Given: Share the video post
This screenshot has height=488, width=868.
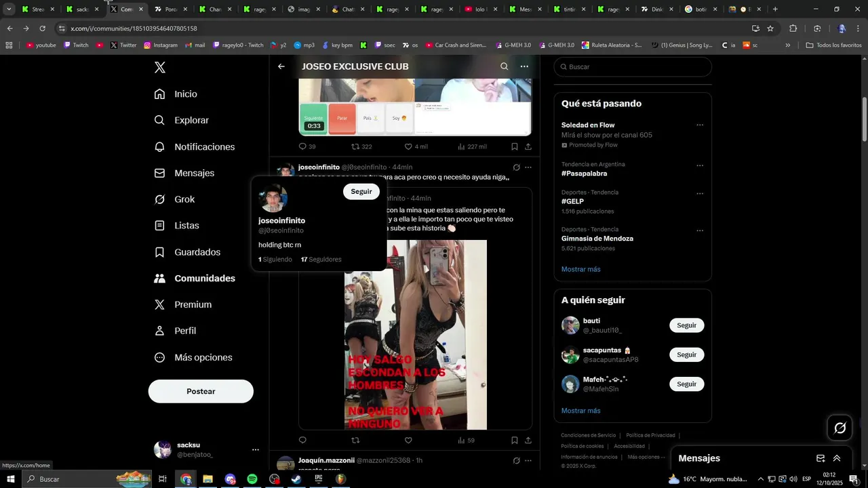Looking at the screenshot, I should tap(528, 146).
